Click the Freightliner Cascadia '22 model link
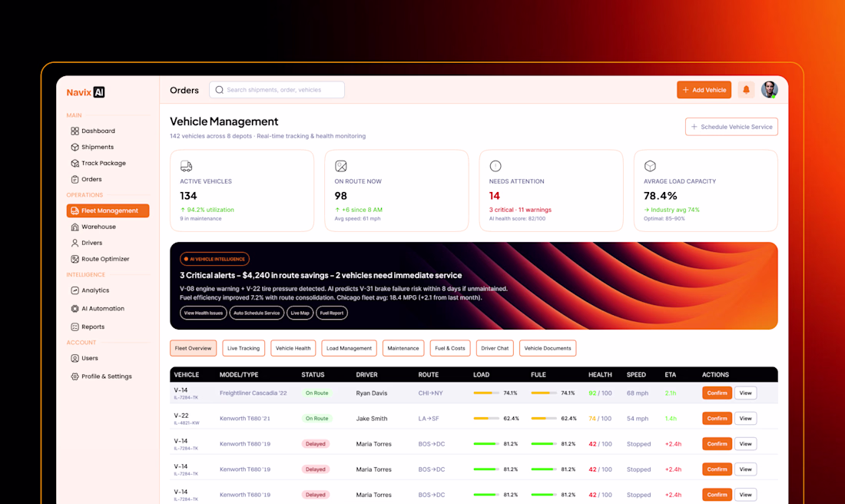This screenshot has height=504, width=845. click(x=253, y=393)
